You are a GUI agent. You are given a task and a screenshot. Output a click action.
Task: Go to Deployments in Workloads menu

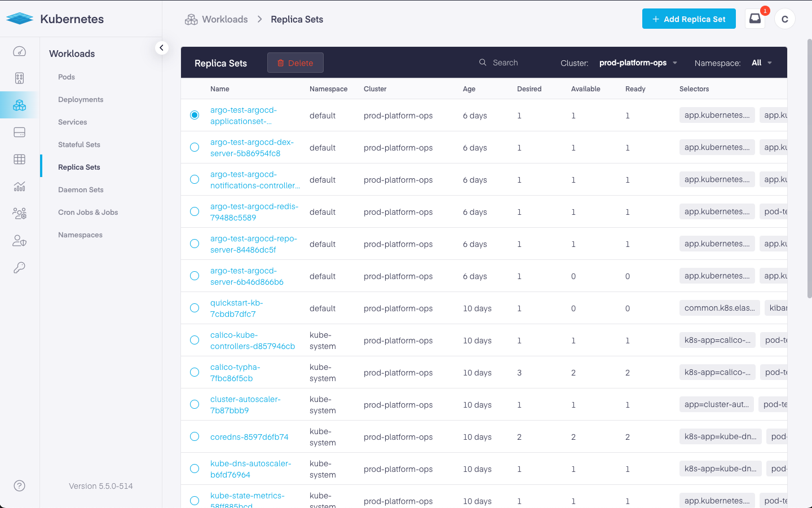pos(81,99)
